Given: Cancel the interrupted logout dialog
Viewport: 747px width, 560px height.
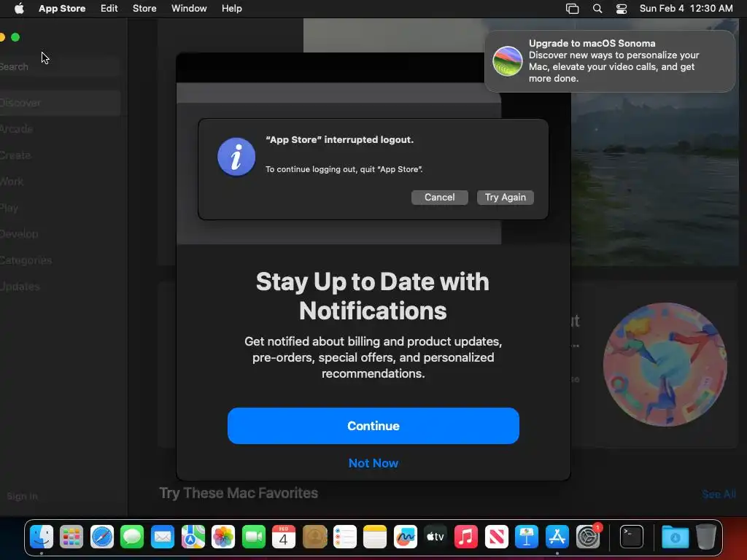Looking at the screenshot, I should coord(439,197).
